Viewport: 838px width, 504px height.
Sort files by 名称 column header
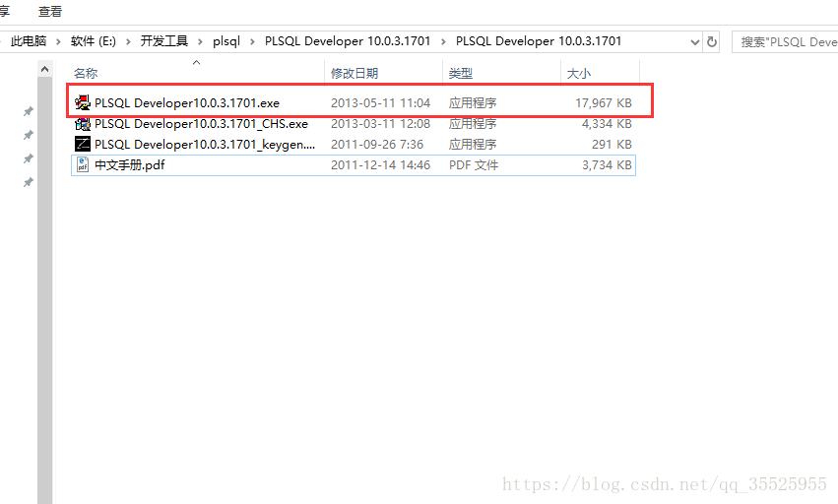point(86,73)
